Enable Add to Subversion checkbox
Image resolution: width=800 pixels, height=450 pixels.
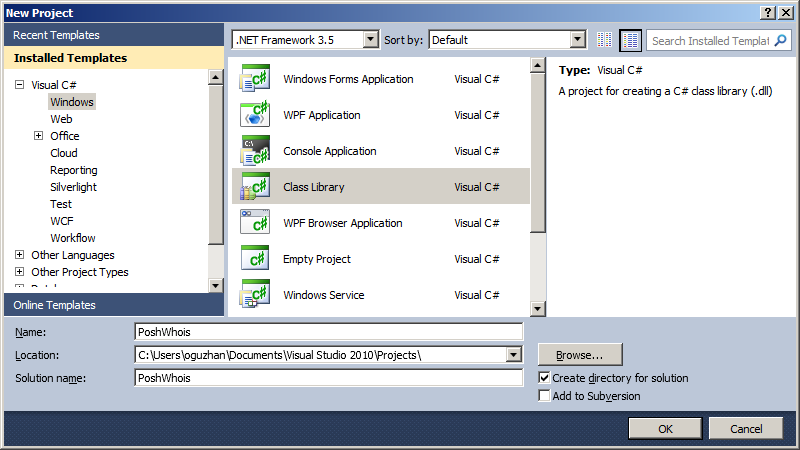tap(544, 396)
